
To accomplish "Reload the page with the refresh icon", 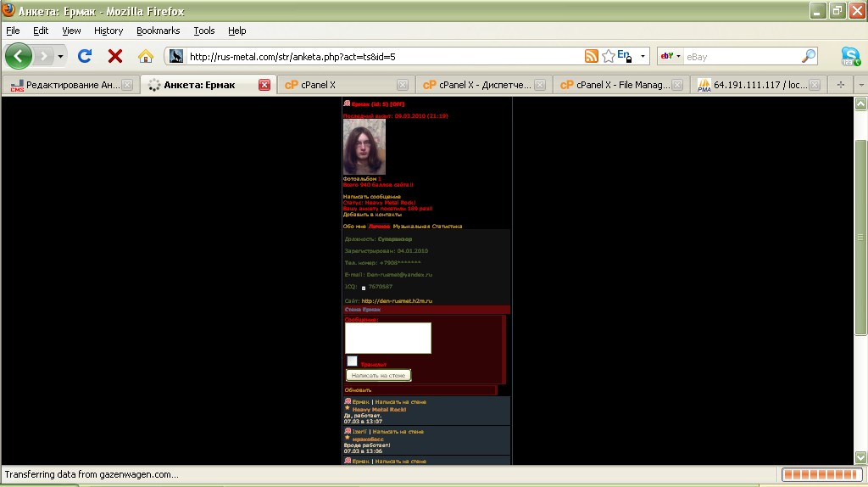I will point(85,57).
